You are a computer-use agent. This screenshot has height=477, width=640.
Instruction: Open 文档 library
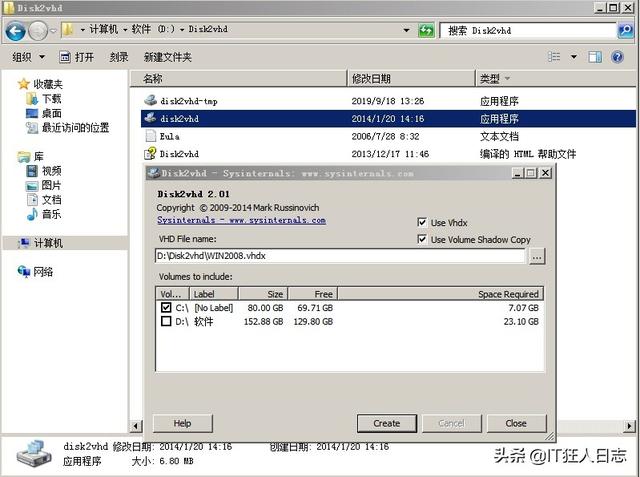[x=44, y=200]
